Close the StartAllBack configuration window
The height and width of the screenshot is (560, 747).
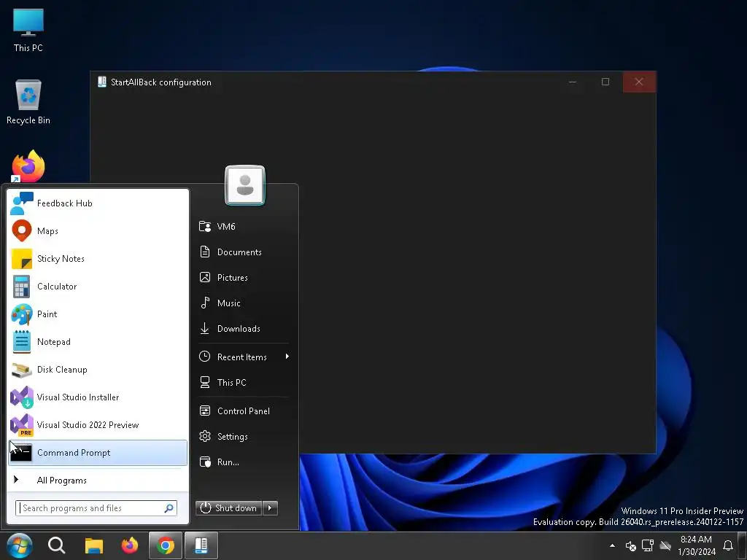(639, 82)
